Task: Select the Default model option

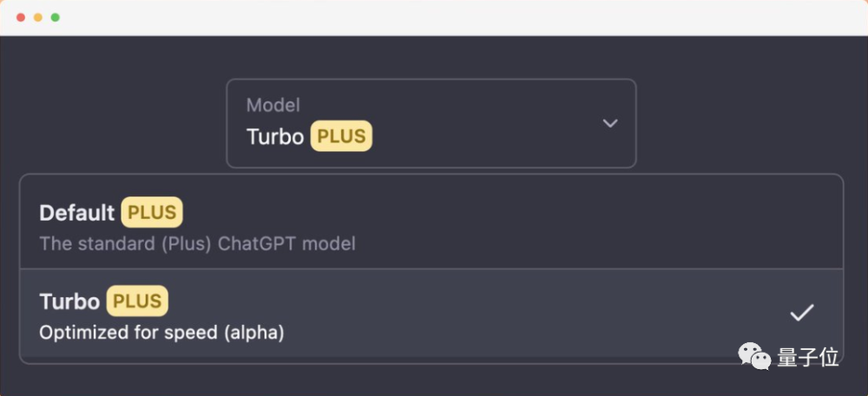Action: click(x=77, y=213)
